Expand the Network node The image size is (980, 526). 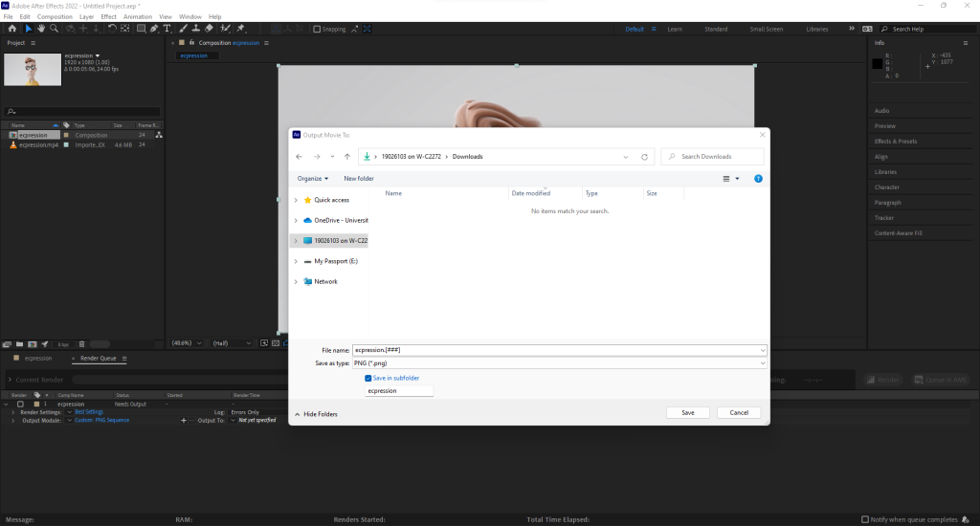tap(296, 282)
